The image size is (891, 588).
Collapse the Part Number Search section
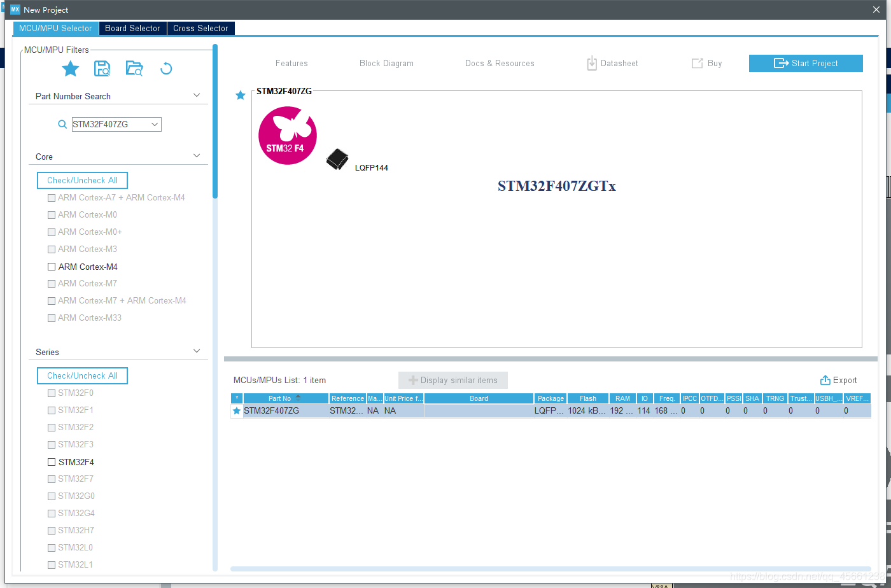point(197,95)
